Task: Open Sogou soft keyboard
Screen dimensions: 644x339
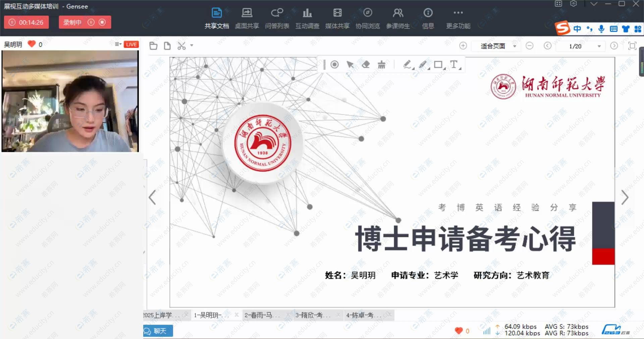Action: [613, 29]
